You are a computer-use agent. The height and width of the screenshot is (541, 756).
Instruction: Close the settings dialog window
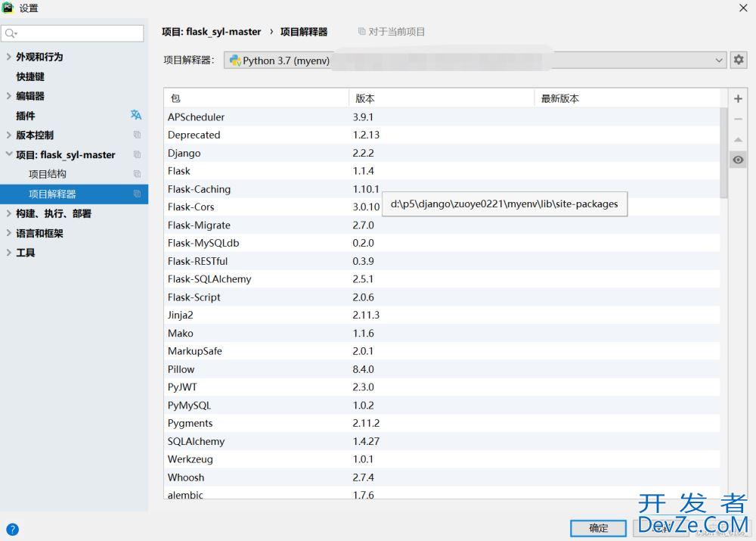coord(743,8)
